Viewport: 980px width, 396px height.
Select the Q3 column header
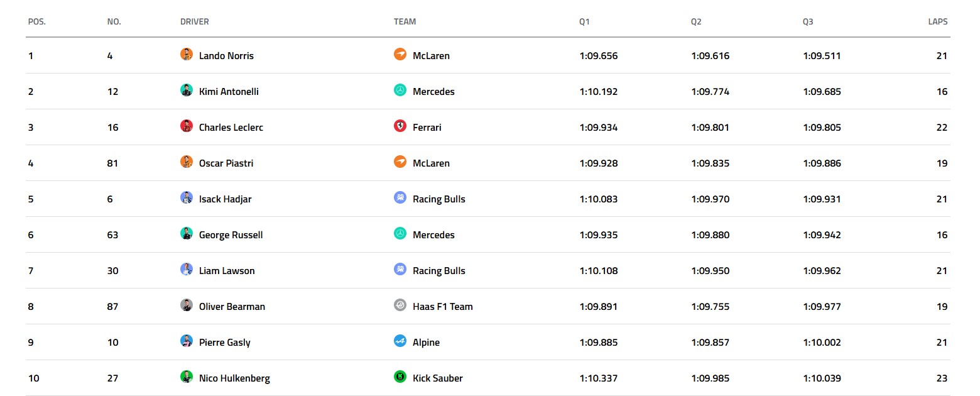click(808, 21)
